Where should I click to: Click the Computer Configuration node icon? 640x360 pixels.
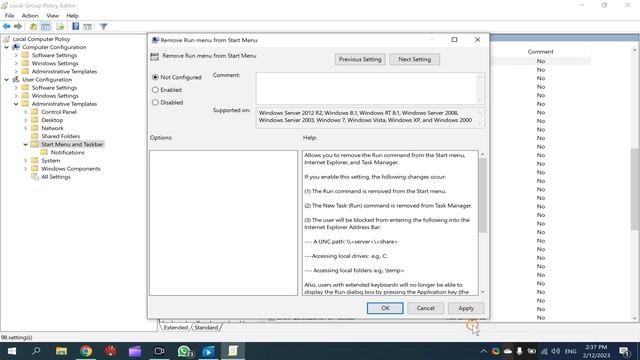coord(16,47)
